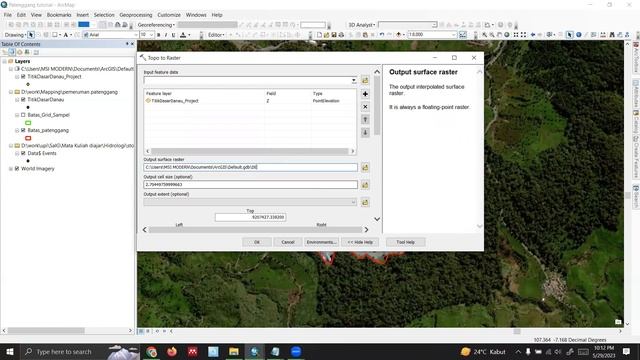Viewport: 640px width, 360px height.
Task: Open the Editor dropdown menu
Action: 216,35
